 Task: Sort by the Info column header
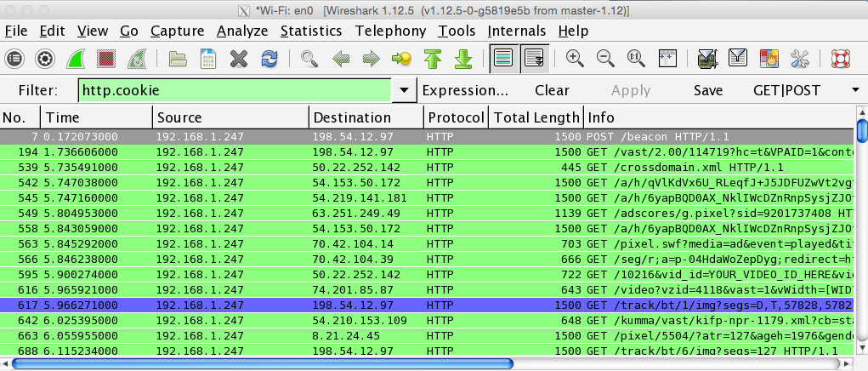(718, 117)
